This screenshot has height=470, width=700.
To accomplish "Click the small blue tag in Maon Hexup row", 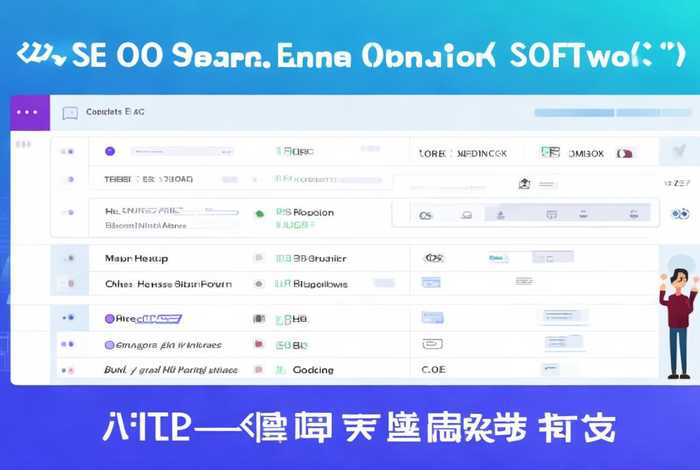I will (x=498, y=258).
